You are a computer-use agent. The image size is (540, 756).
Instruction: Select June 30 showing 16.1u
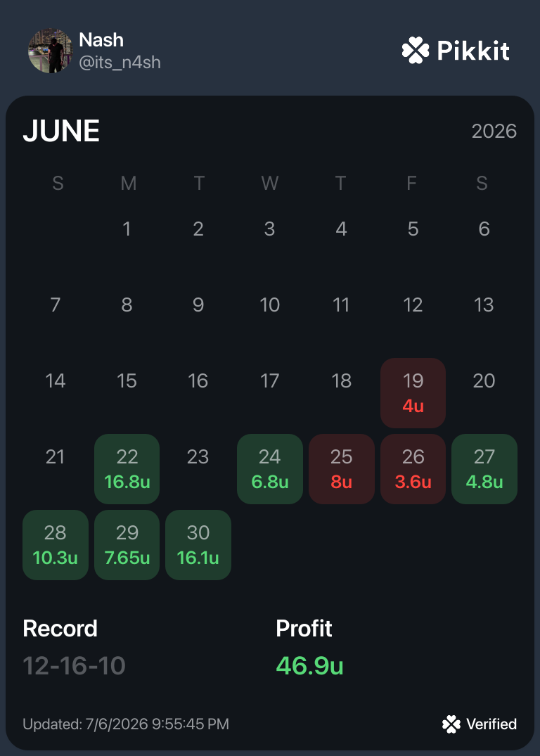click(x=198, y=545)
